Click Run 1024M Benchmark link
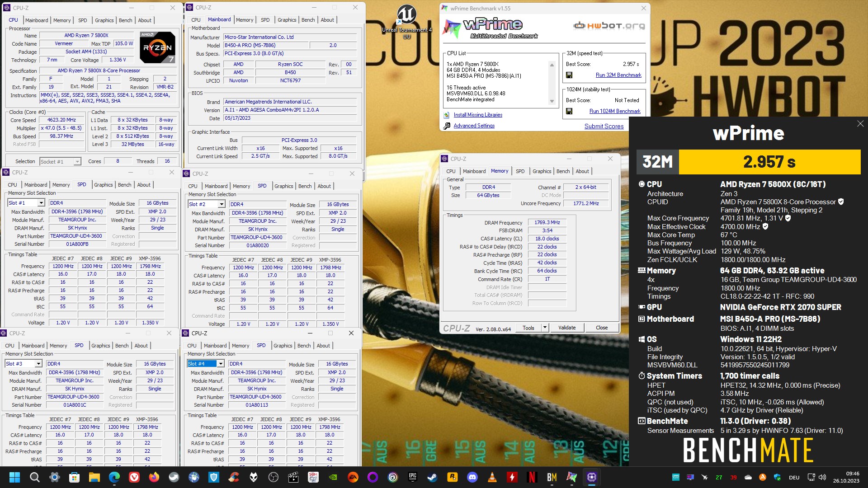868x488 pixels. coord(614,111)
